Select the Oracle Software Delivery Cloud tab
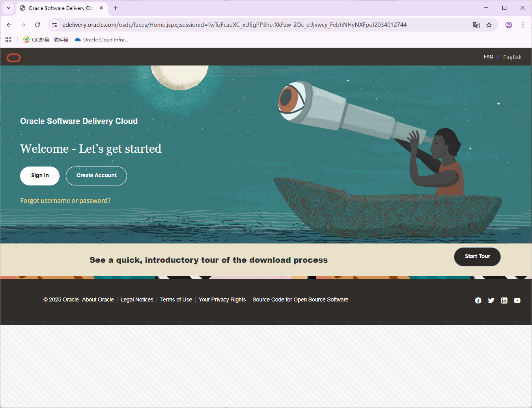Screen dimensions: 532x408 62,8
